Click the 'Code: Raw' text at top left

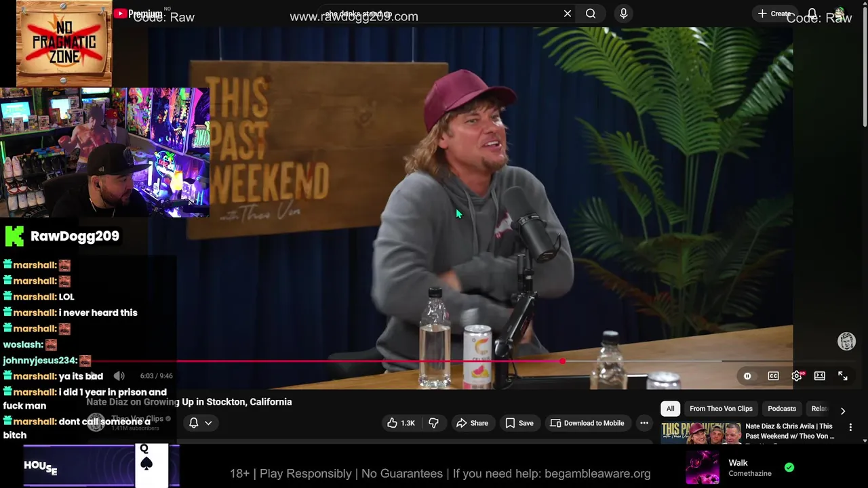click(163, 18)
